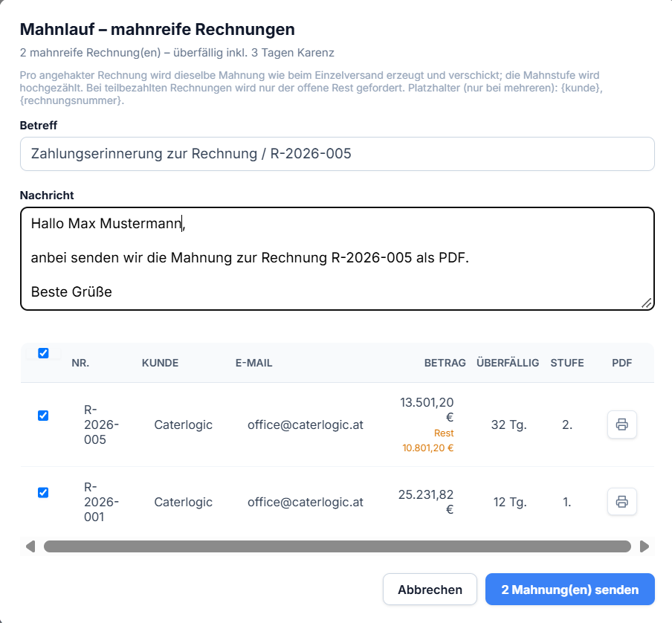Click the 32 Tg. overdue value
The height and width of the screenshot is (623, 672).
click(x=508, y=425)
